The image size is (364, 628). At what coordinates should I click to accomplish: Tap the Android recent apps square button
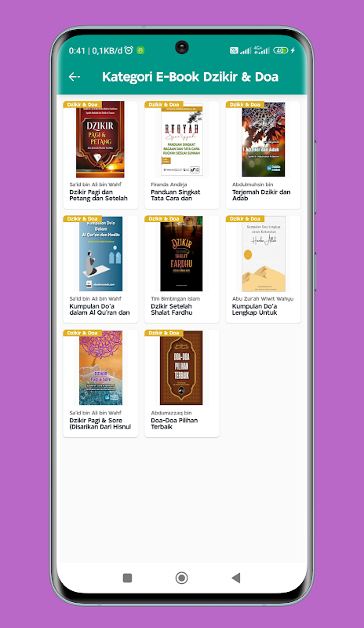click(x=127, y=578)
